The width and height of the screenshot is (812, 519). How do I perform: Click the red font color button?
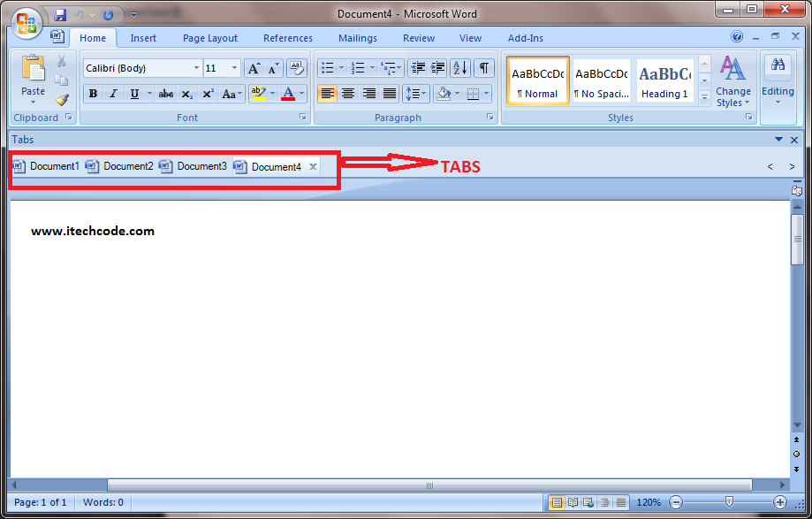(x=288, y=94)
